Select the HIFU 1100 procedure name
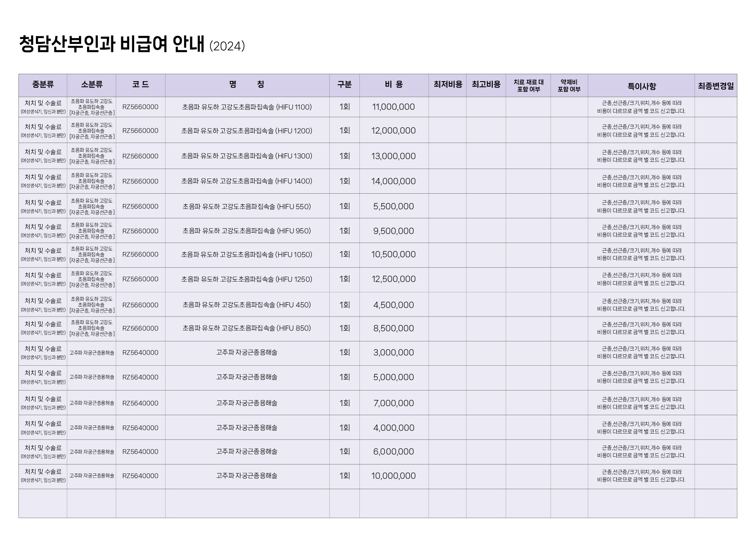This screenshot has width=756, height=534. tap(247, 107)
